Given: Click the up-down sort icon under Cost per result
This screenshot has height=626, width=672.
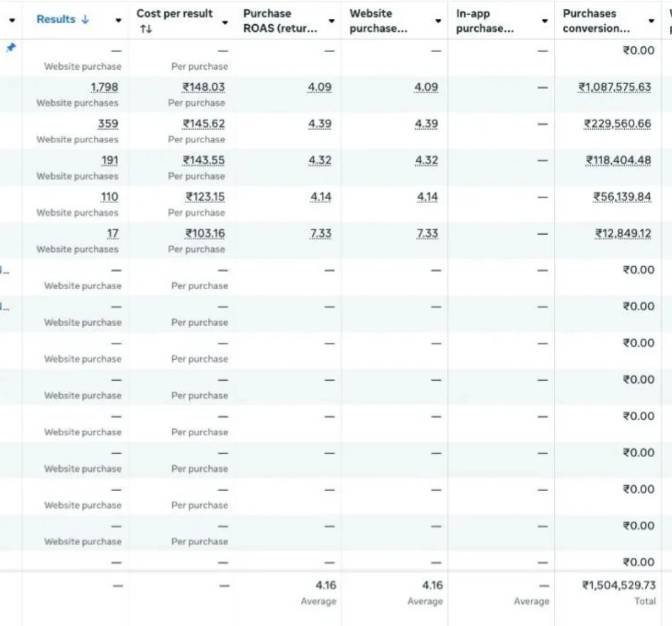Looking at the screenshot, I should tap(145, 29).
